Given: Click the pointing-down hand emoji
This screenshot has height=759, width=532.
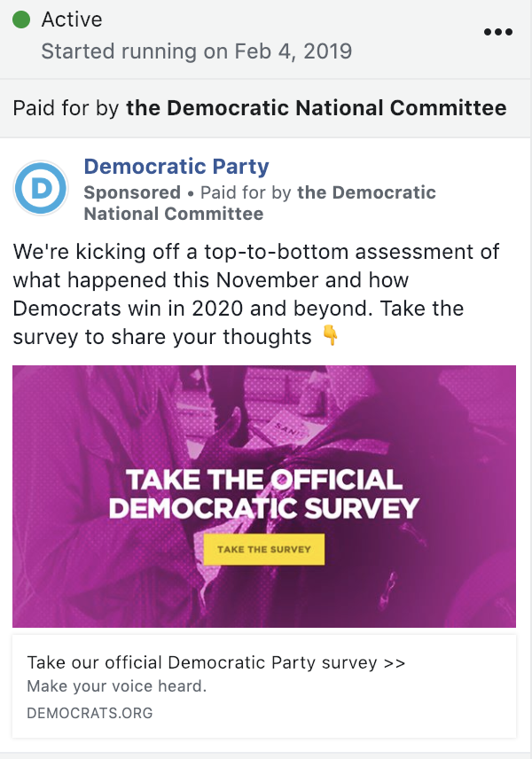Looking at the screenshot, I should (331, 336).
